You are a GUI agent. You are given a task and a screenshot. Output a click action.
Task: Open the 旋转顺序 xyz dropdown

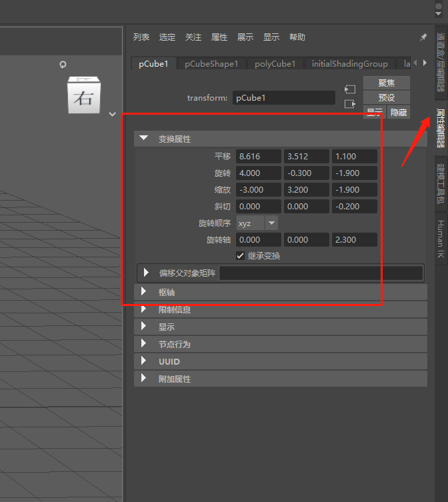pos(257,223)
